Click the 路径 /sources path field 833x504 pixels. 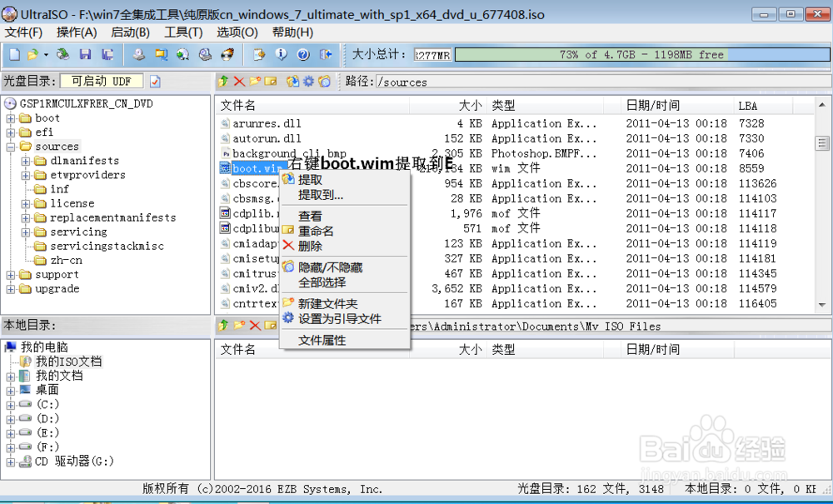[x=602, y=82]
